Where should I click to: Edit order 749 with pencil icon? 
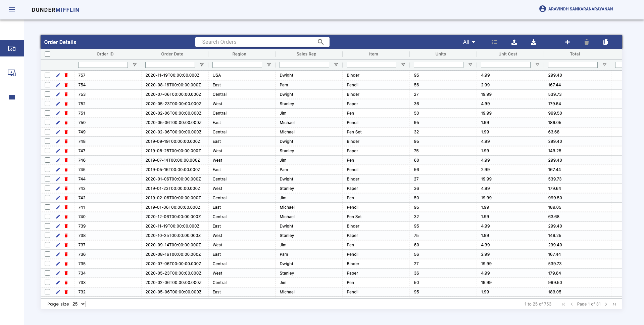tap(58, 132)
